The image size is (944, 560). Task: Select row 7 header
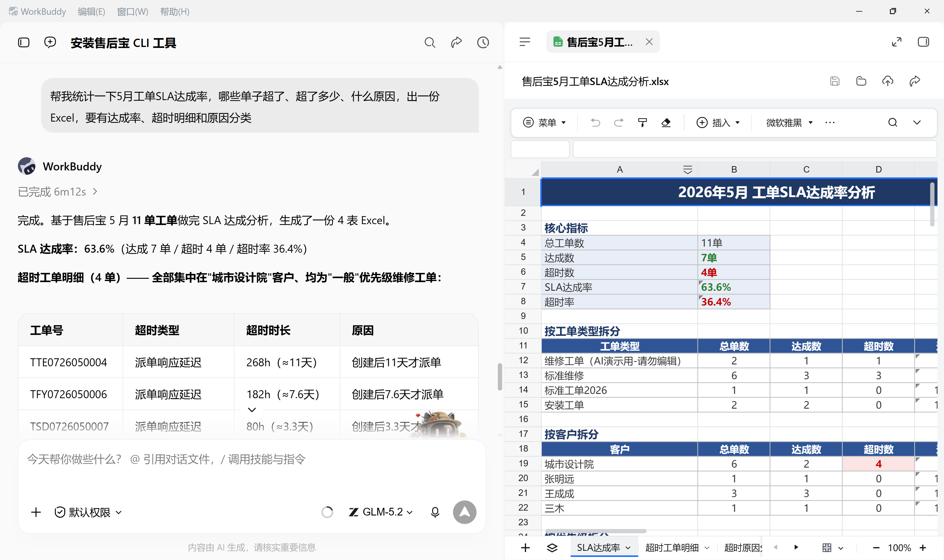[x=523, y=287]
